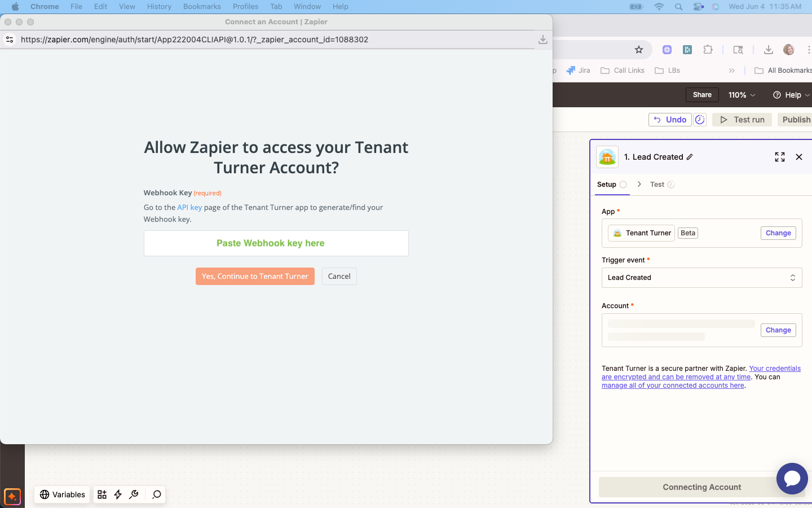Click the download icon in the popup address bar
812x508 pixels.
coord(542,40)
